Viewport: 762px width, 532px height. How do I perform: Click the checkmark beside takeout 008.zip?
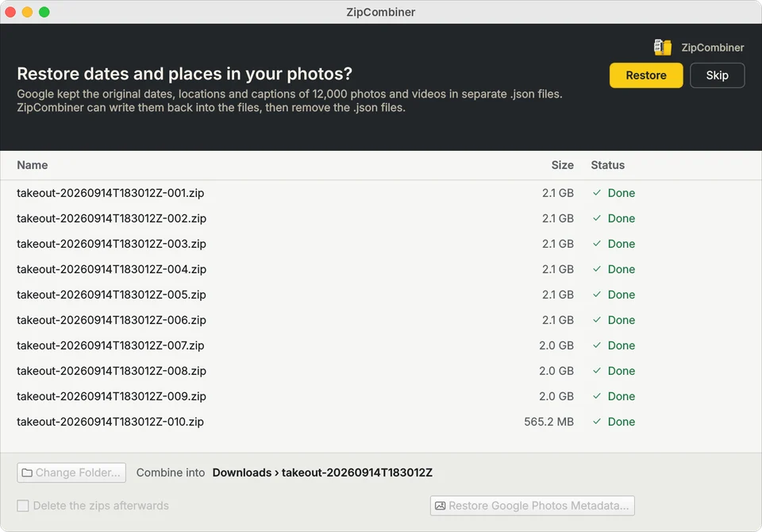(597, 371)
